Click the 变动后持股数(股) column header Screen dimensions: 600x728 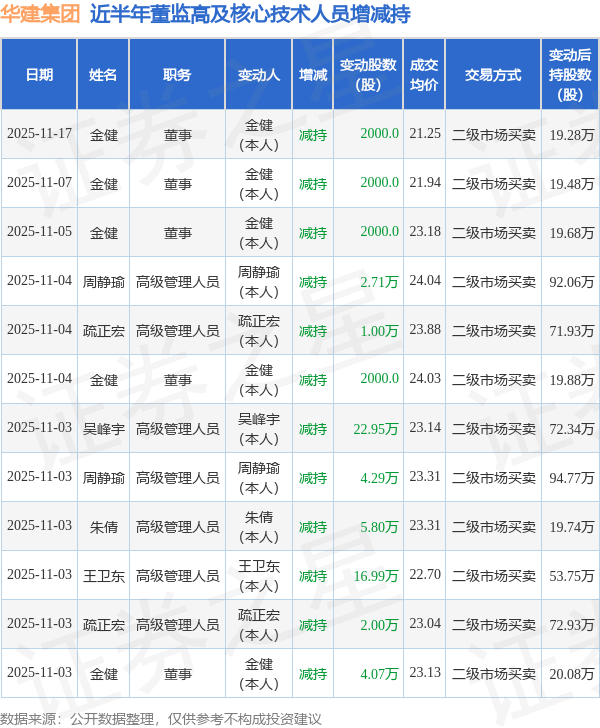(x=570, y=75)
